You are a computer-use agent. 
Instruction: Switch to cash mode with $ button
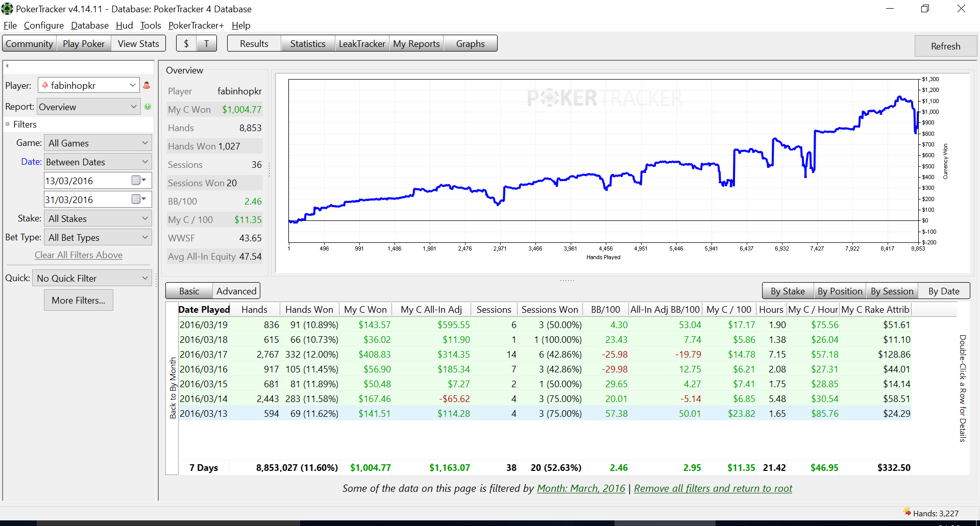(x=186, y=44)
